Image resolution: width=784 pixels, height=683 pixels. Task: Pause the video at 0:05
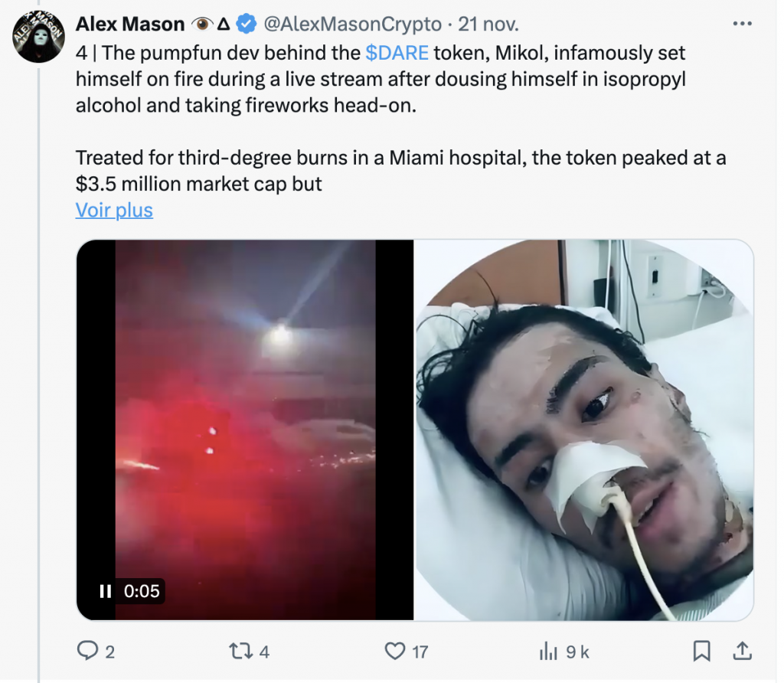point(106,591)
